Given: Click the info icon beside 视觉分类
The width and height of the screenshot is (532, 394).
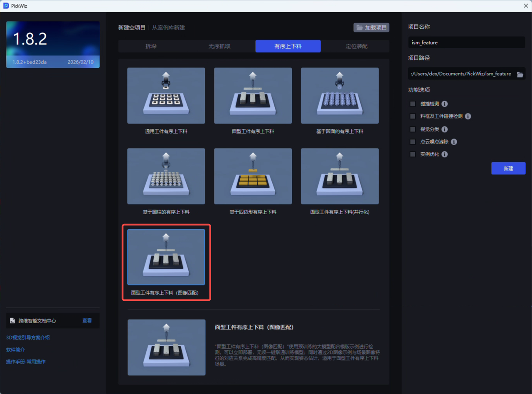Looking at the screenshot, I should [x=444, y=129].
